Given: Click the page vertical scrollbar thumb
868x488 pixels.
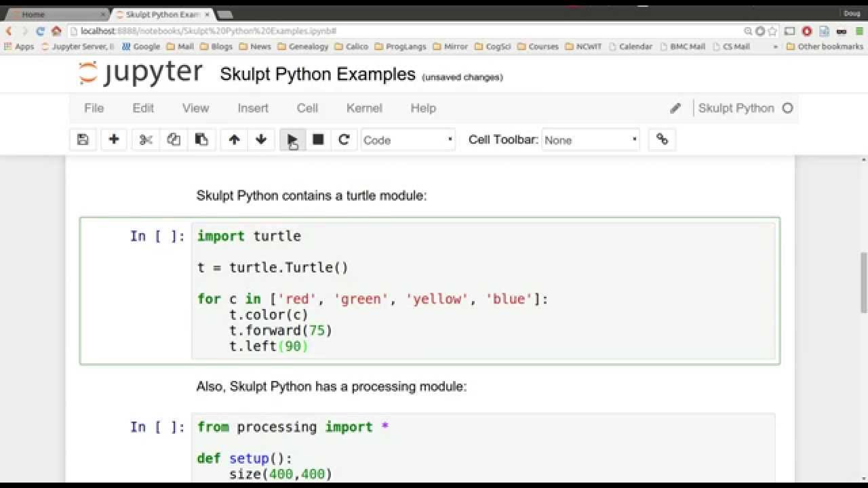Looking at the screenshot, I should pyautogui.click(x=864, y=282).
